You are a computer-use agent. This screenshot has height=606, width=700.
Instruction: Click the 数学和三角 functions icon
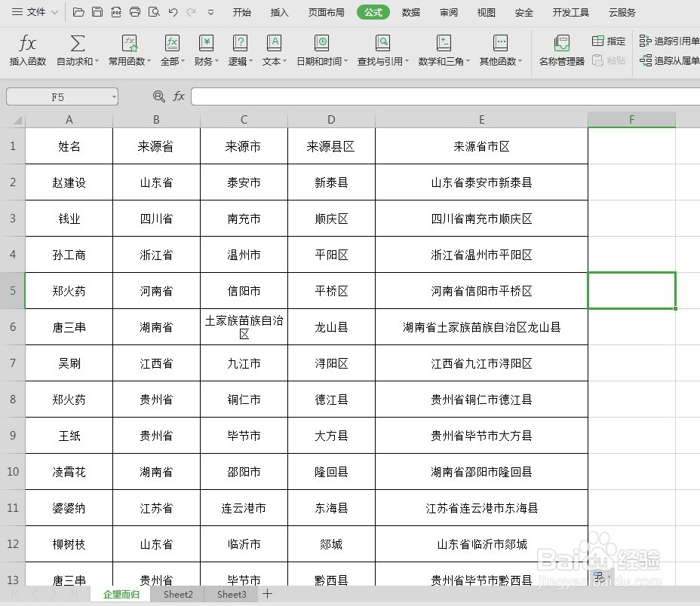[x=445, y=50]
